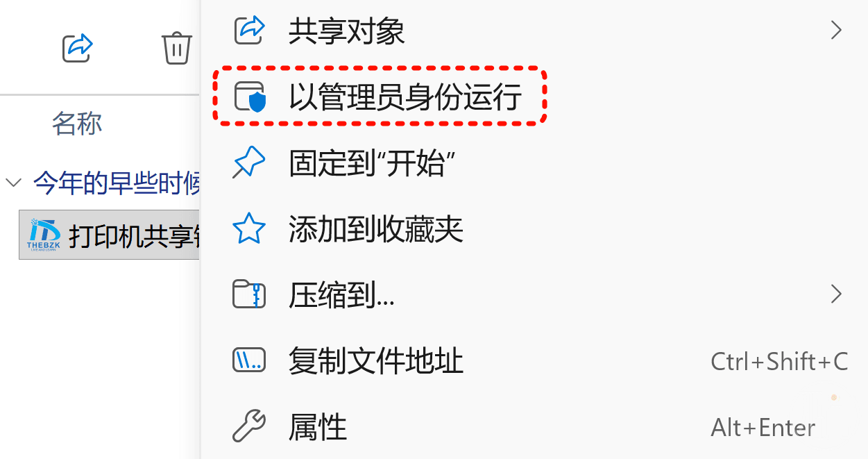Sort by the 名称 column header
The width and height of the screenshot is (868, 459).
[77, 124]
